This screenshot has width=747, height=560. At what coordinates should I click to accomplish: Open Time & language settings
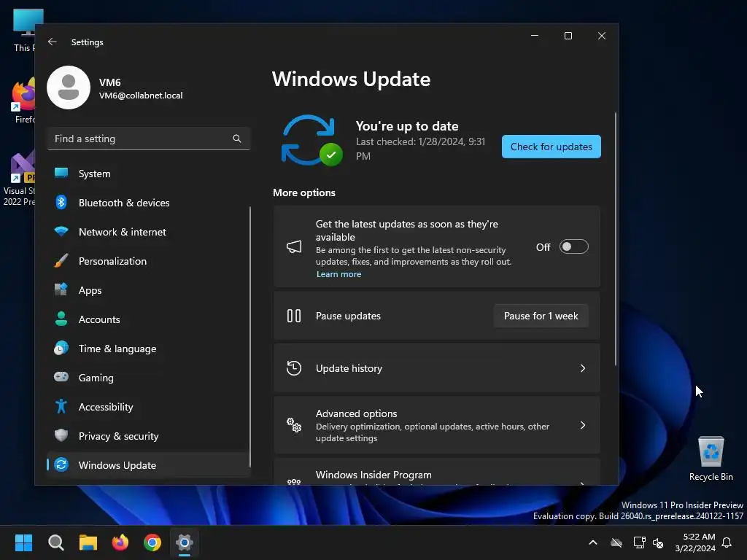point(149,349)
